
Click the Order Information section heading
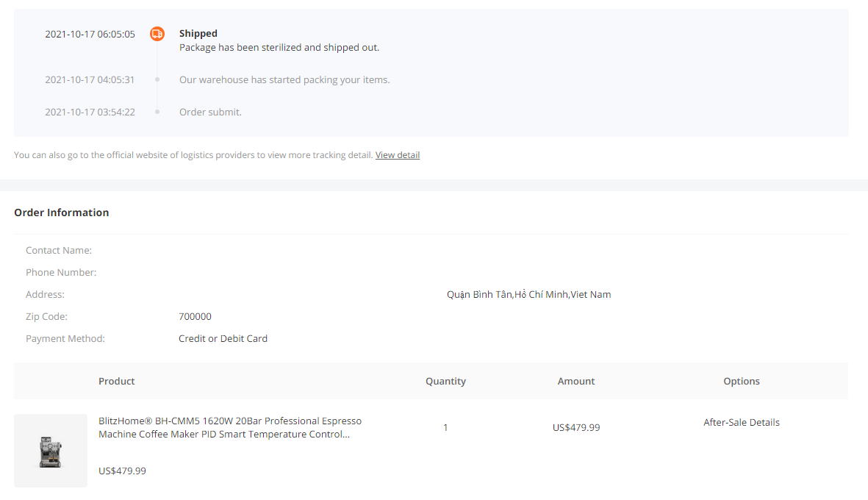point(62,213)
